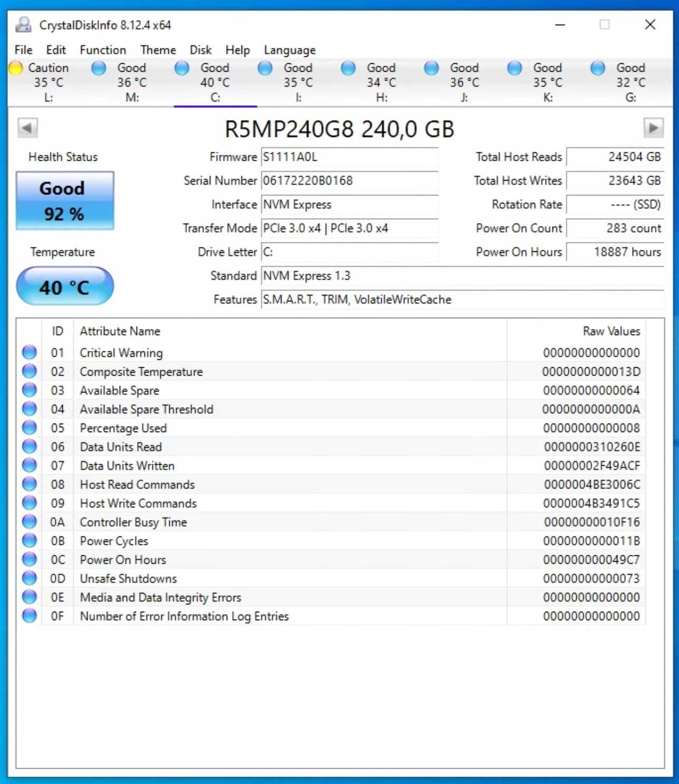The width and height of the screenshot is (679, 784).
Task: Open the Theme menu
Action: [158, 50]
